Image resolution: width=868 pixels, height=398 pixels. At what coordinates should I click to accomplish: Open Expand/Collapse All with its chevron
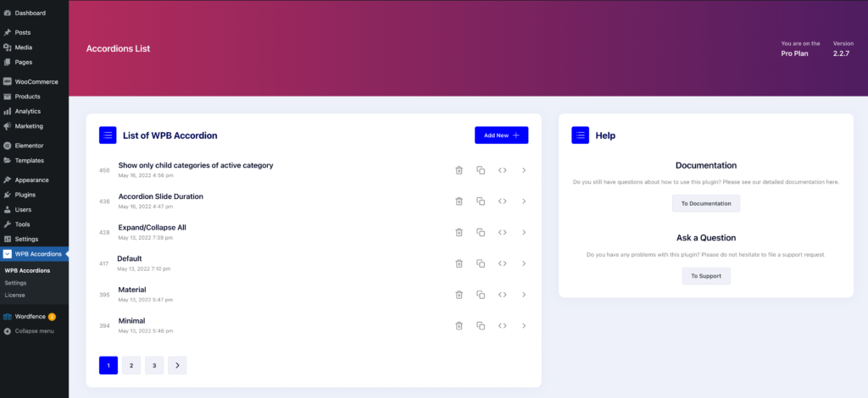coord(524,232)
